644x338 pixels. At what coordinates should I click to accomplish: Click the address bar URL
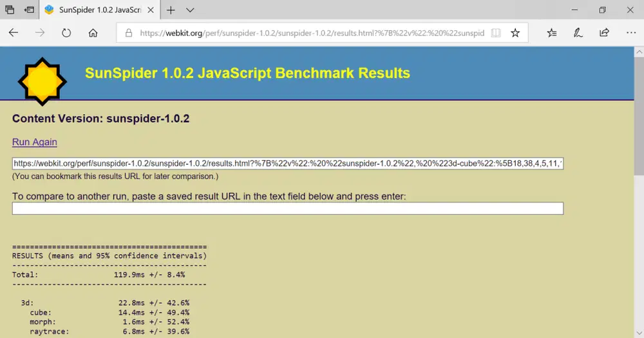(312, 33)
